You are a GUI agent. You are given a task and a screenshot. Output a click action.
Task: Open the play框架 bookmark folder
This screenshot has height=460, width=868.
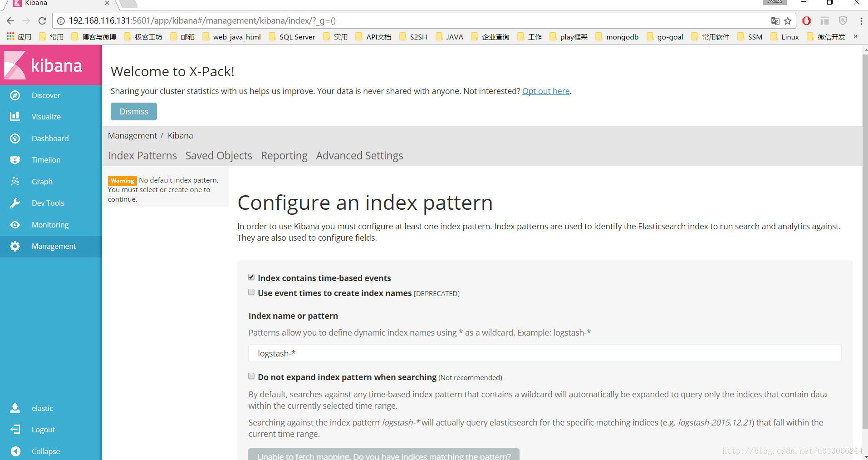(569, 37)
